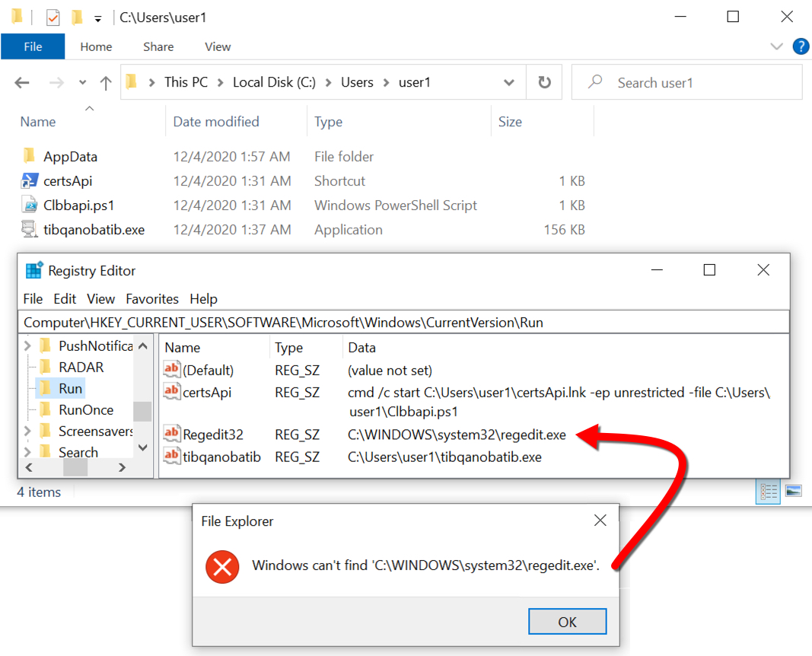The image size is (812, 656).
Task: Select the RADAR key in registry tree
Action: [x=81, y=367]
